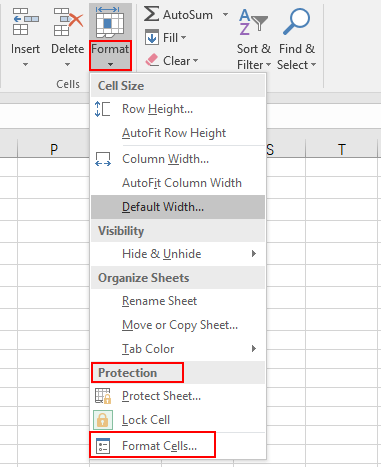Click the Clear eraser icon
The width and height of the screenshot is (381, 467).
152,60
